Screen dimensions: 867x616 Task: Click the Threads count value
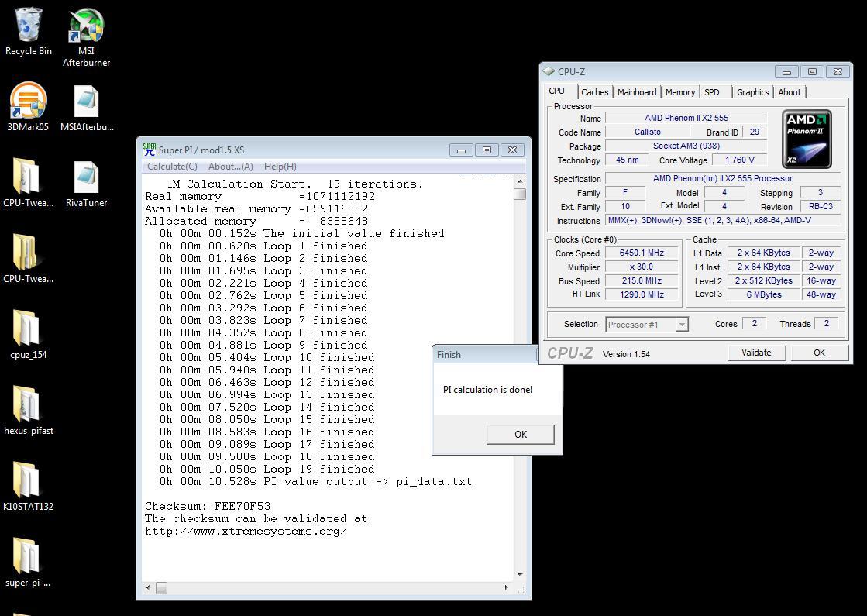pos(826,323)
